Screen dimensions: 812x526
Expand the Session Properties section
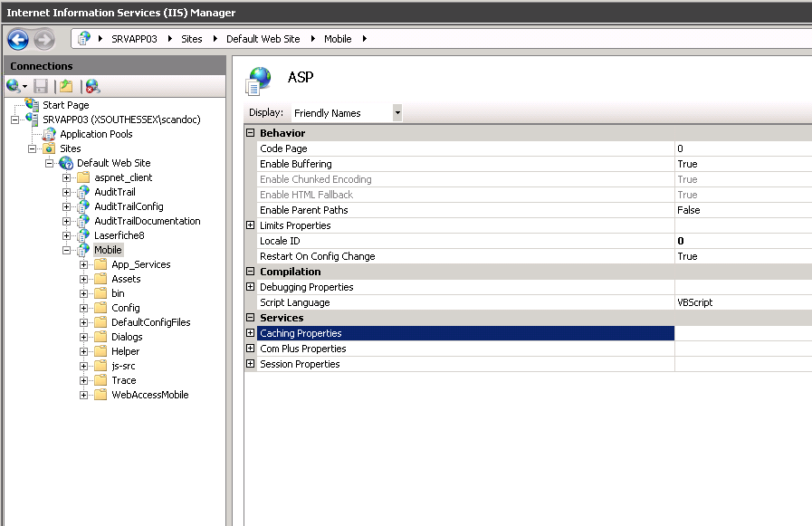[x=251, y=364]
